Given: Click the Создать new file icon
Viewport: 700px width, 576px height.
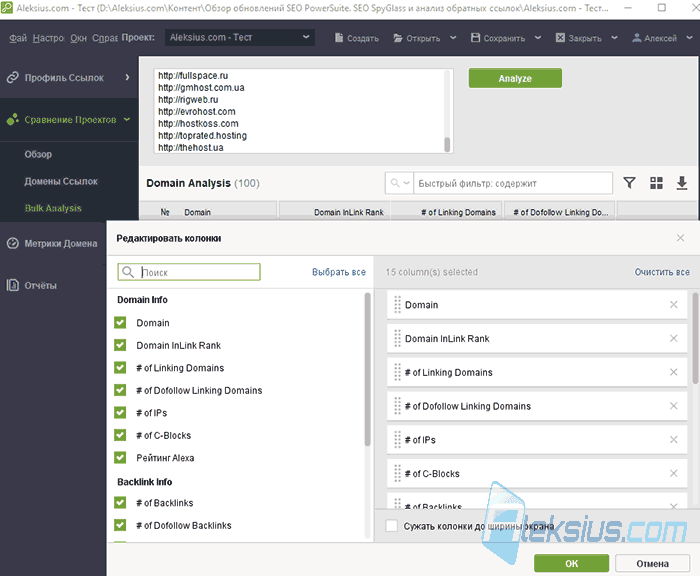Looking at the screenshot, I should [339, 38].
